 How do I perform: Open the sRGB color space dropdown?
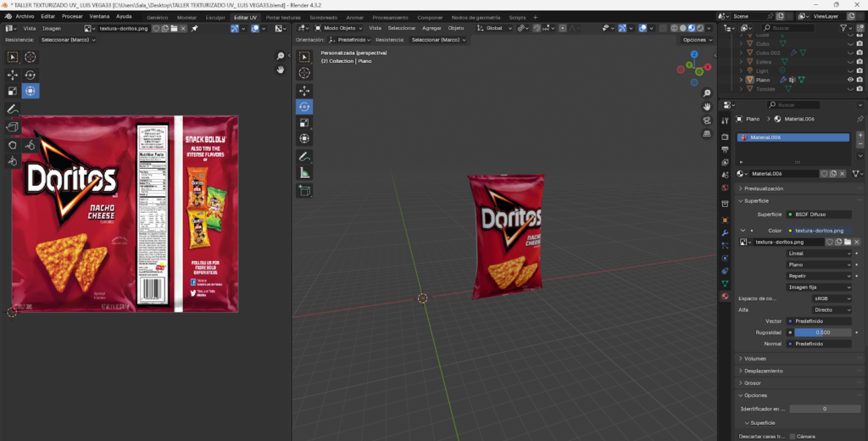click(832, 299)
